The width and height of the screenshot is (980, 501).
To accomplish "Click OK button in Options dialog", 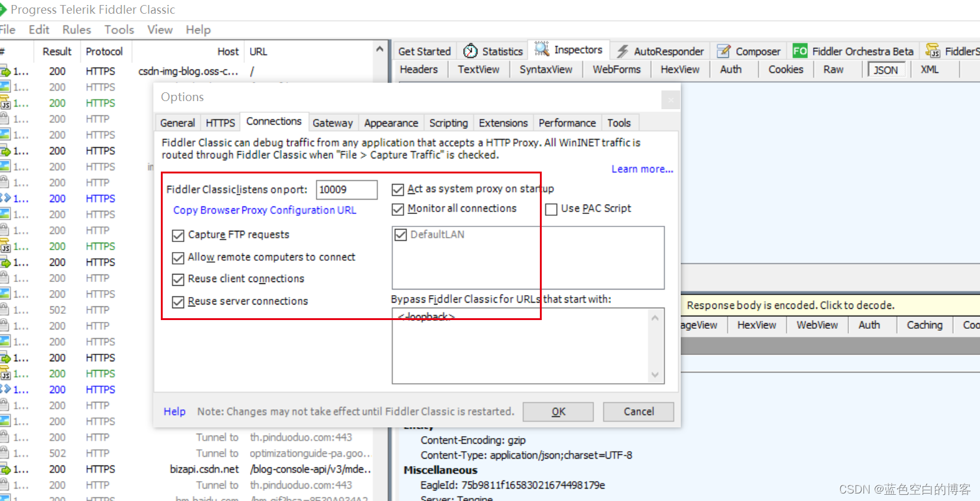I will pyautogui.click(x=559, y=412).
